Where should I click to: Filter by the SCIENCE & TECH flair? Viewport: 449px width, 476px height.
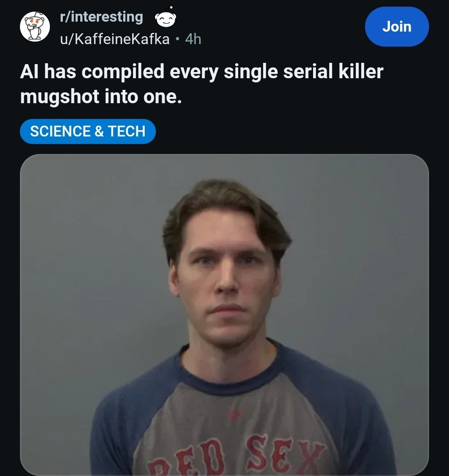[88, 131]
